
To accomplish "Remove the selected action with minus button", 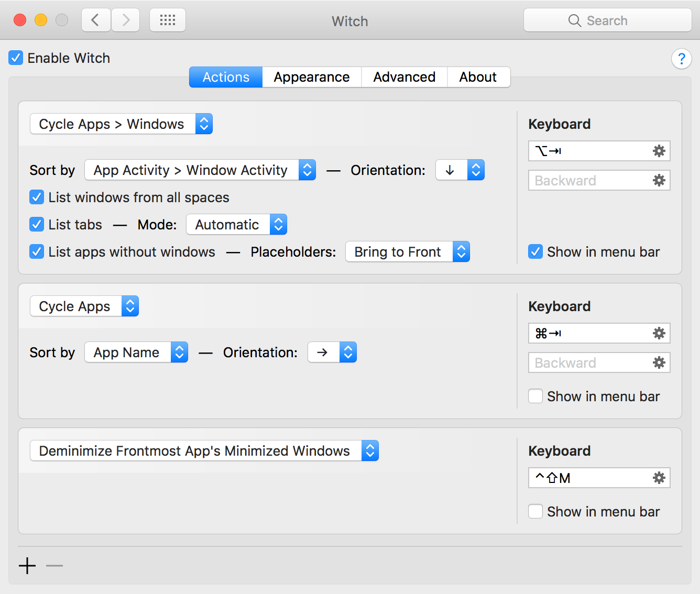I will [54, 566].
